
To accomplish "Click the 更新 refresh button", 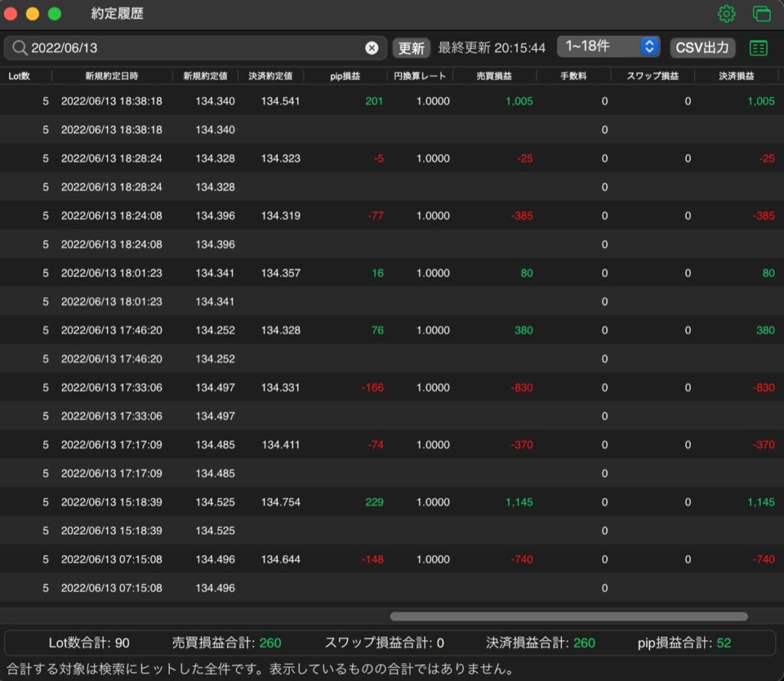I will pyautogui.click(x=411, y=48).
